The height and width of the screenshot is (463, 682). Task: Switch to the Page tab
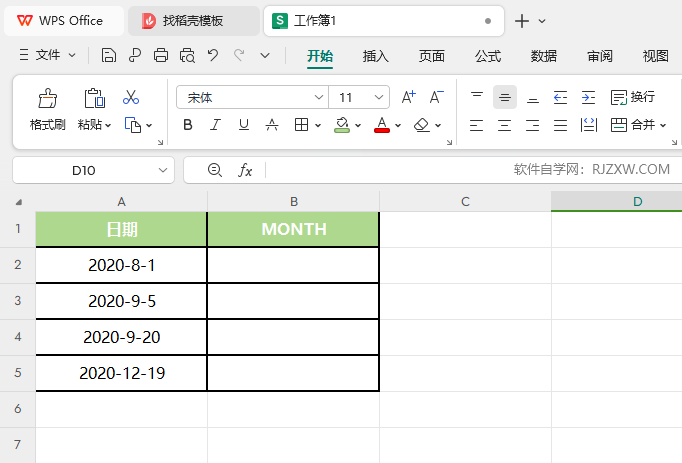(432, 56)
